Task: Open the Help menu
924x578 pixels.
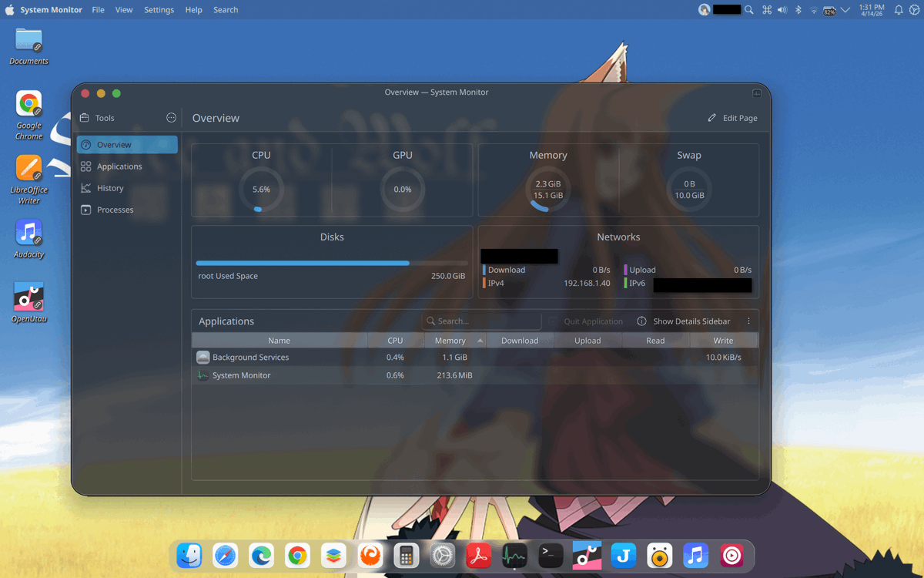Action: 194,10
